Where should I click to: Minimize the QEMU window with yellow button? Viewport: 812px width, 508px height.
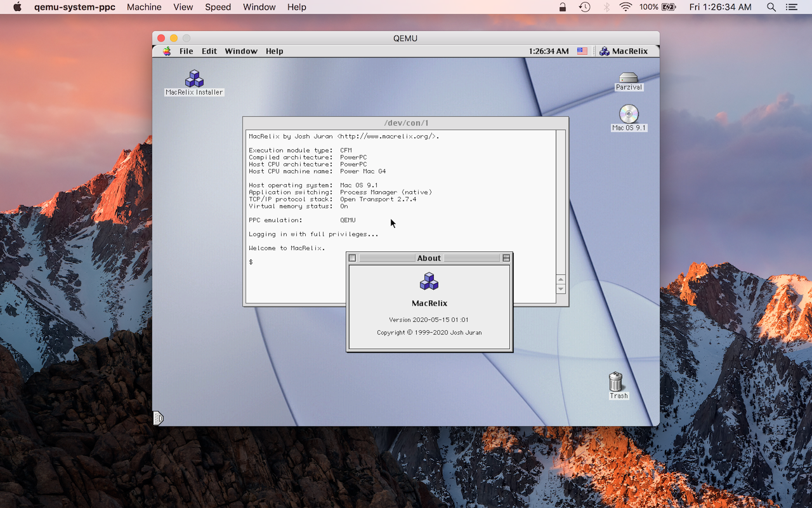(174, 38)
